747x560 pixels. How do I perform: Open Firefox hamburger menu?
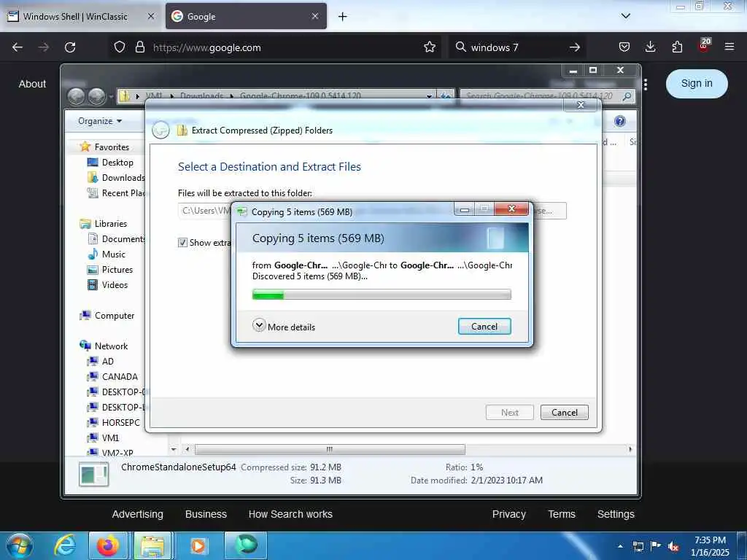[x=729, y=47]
